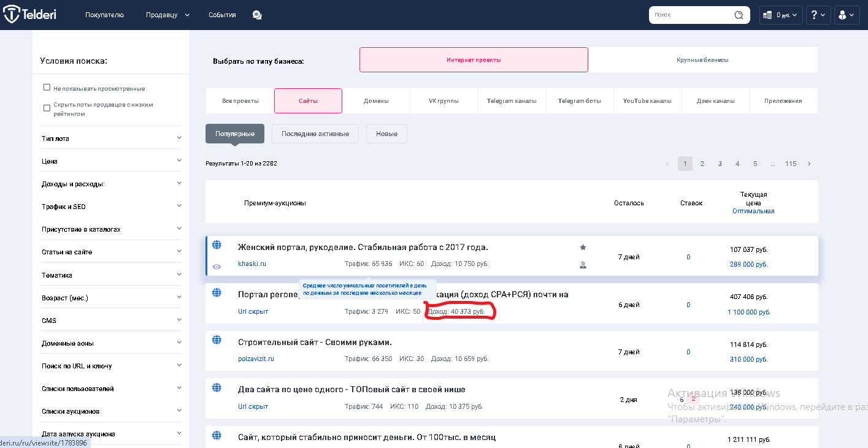
Task: Expand Списки аукционов filter
Action: 111,411
